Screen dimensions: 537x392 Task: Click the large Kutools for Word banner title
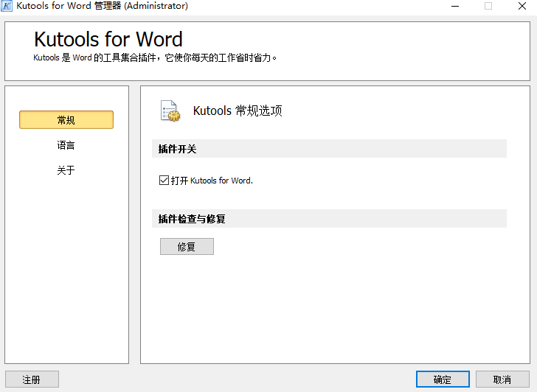click(108, 39)
